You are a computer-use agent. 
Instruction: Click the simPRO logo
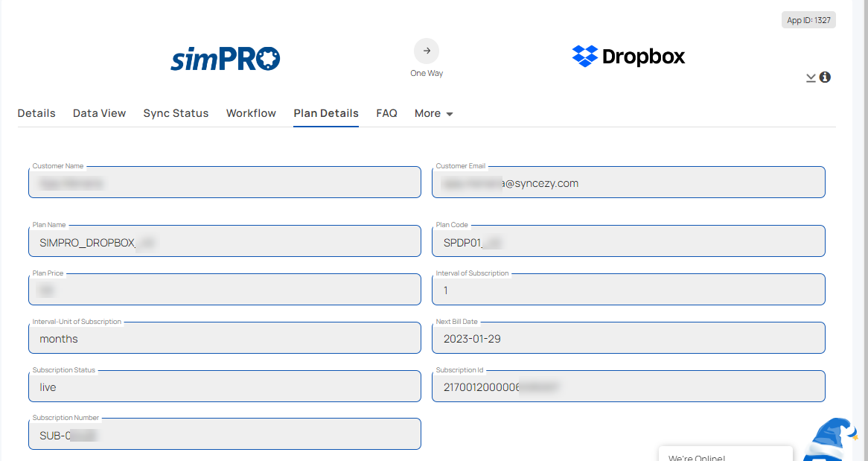[x=226, y=59]
